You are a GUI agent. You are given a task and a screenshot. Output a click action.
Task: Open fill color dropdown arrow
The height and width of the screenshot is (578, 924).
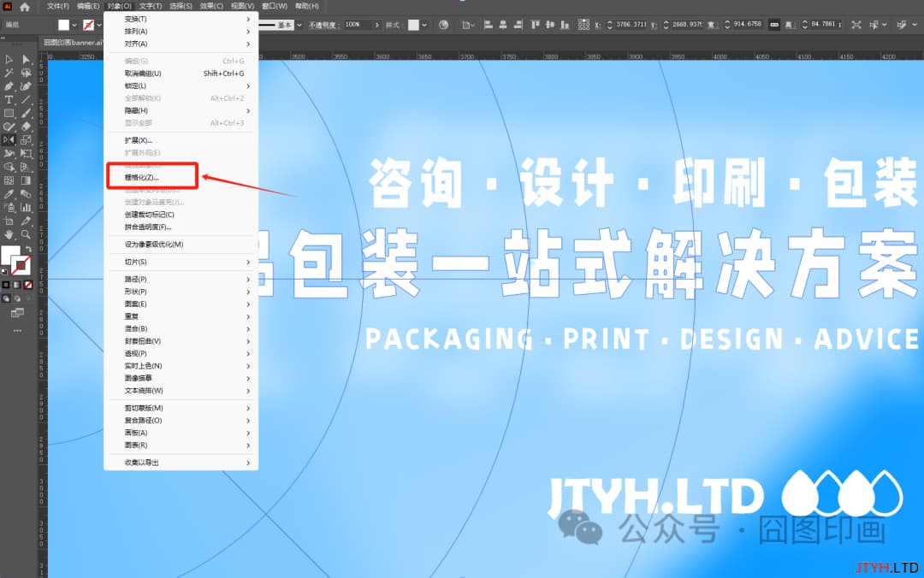tap(74, 25)
